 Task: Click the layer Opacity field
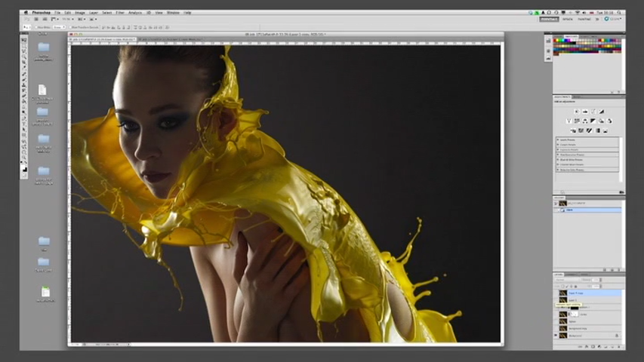tap(596, 280)
